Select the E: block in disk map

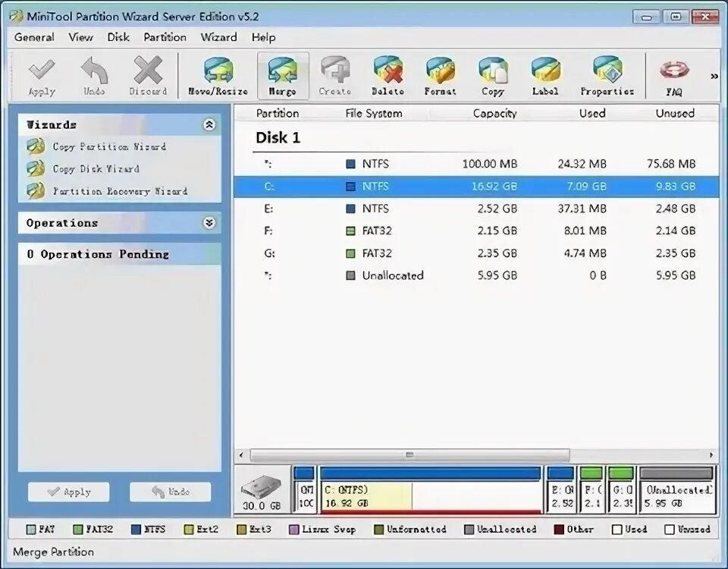tap(561, 491)
